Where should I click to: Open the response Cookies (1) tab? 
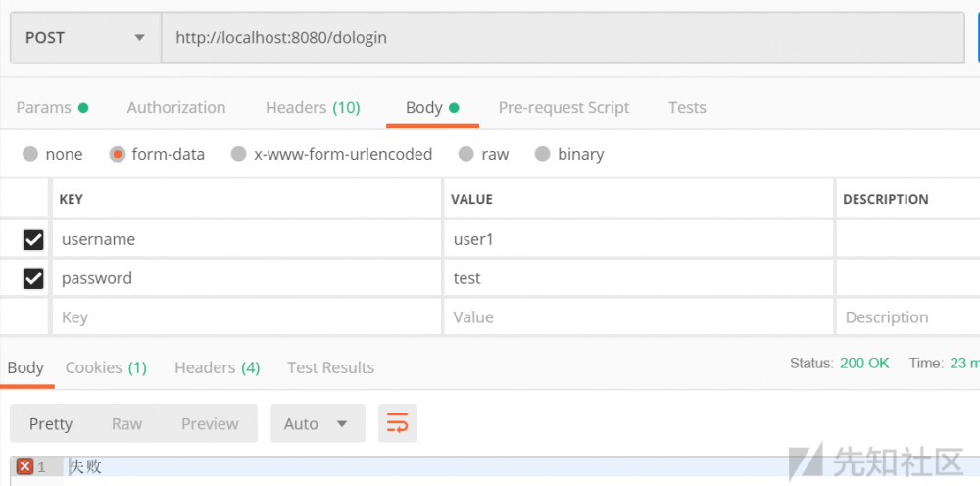click(106, 367)
